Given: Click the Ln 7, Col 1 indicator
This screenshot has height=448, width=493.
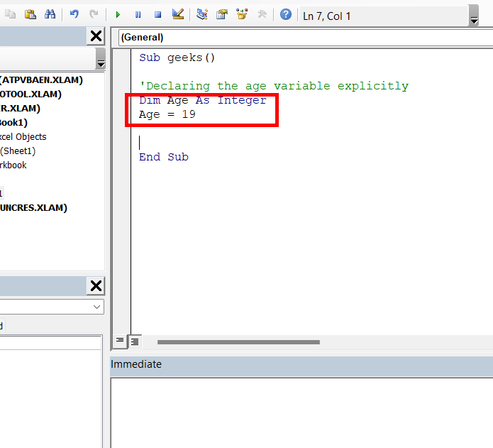Looking at the screenshot, I should tap(327, 16).
